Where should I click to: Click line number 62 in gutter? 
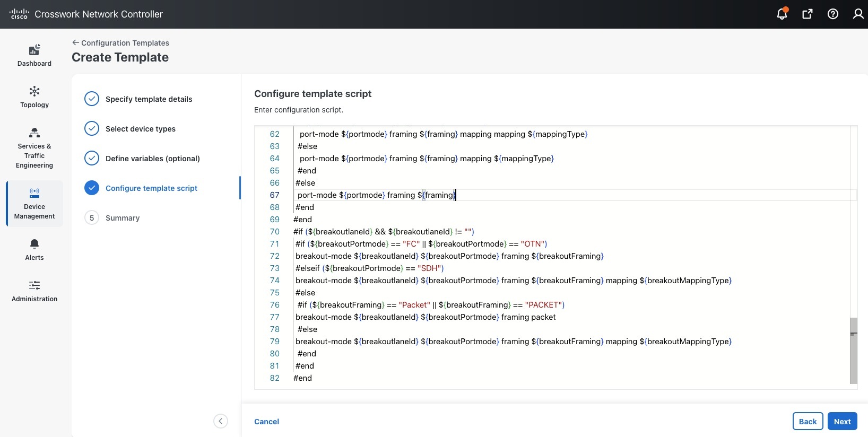click(x=274, y=134)
